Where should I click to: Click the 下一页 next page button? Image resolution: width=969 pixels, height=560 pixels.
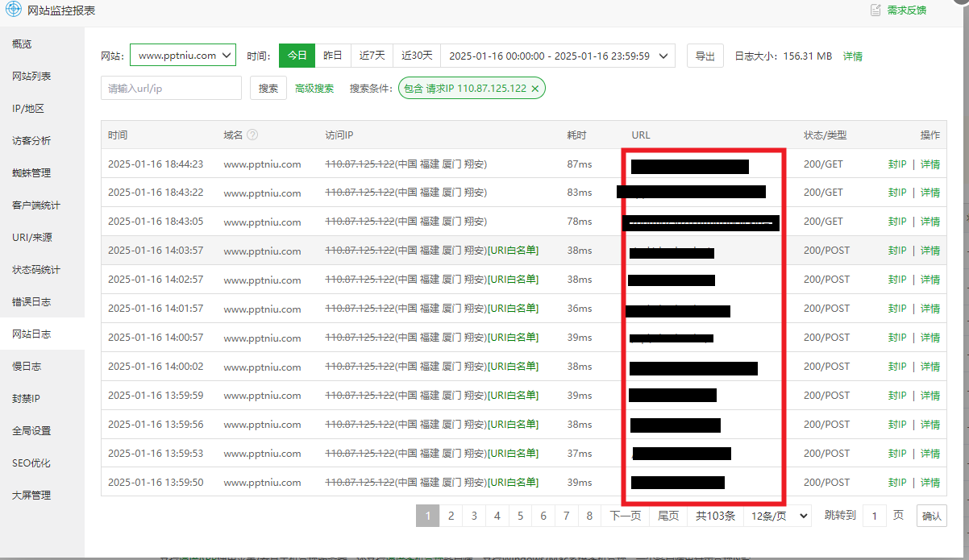tap(626, 516)
